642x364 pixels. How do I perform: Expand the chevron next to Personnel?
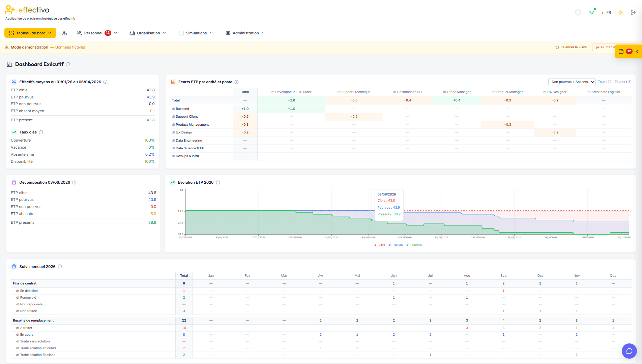[115, 33]
